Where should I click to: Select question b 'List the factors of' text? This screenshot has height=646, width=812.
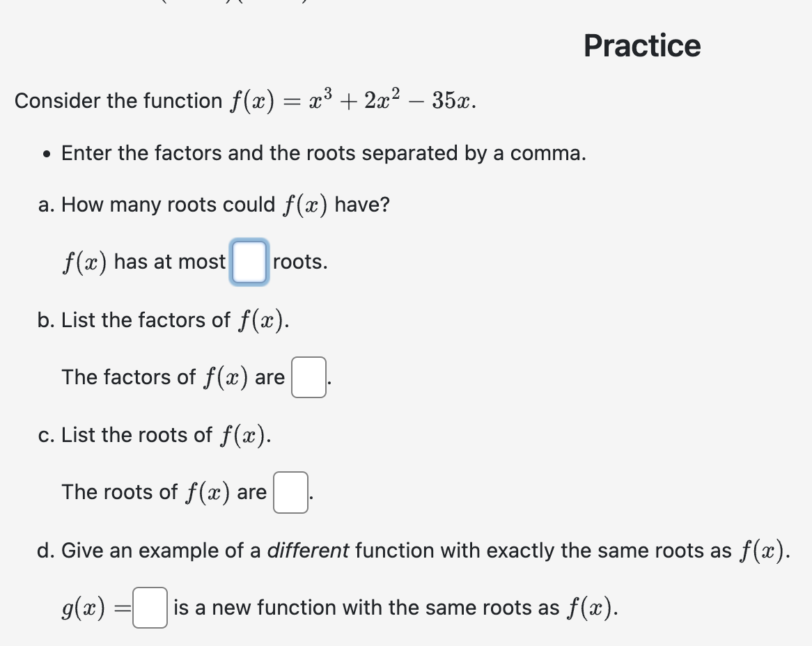[146, 320]
